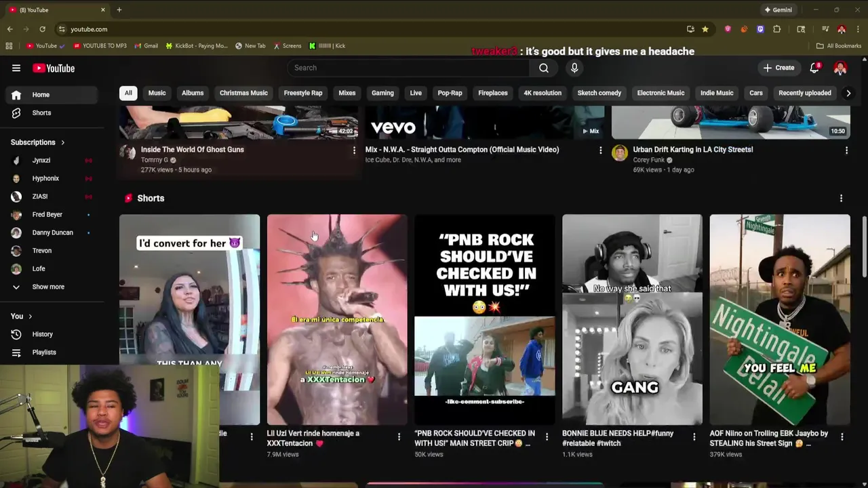
Task: Open options for Lil Uzi Vert short
Action: tap(399, 437)
